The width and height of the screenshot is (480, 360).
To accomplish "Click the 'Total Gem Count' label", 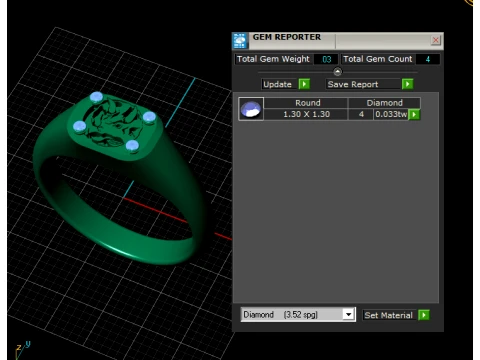I will pyautogui.click(x=378, y=59).
